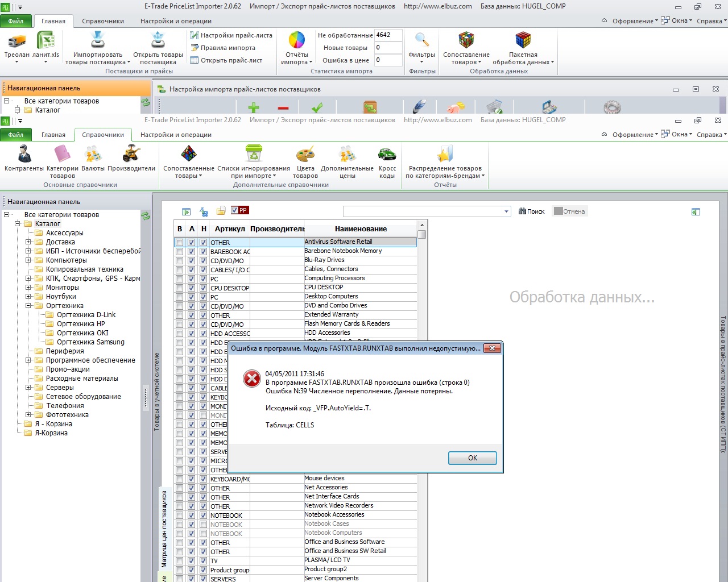The width and height of the screenshot is (728, 582).
Task: Click the Не обработанные value field 4642
Action: 388,35
